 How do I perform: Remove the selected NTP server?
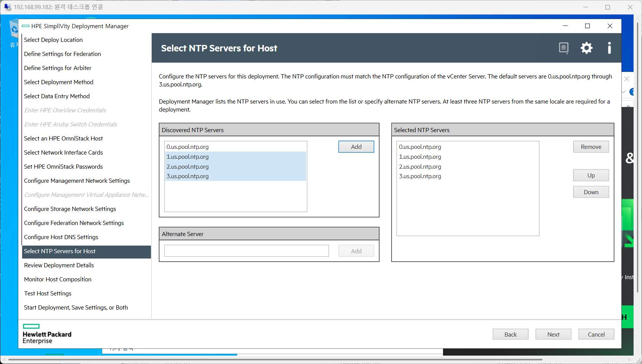591,147
